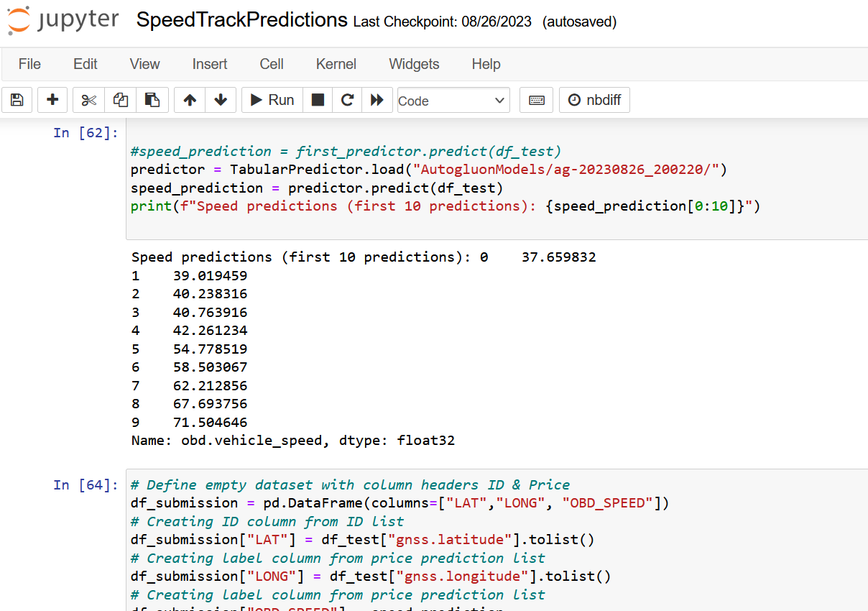Open the Help menu
This screenshot has width=868, height=611.
(486, 64)
